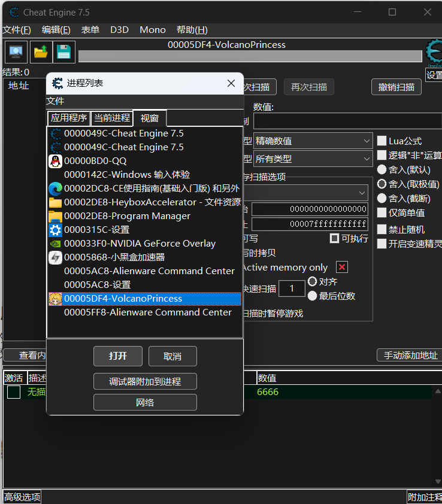Toggle the 可执行 checkbox
Viewport: 442px width, 504px height.
pos(334,238)
